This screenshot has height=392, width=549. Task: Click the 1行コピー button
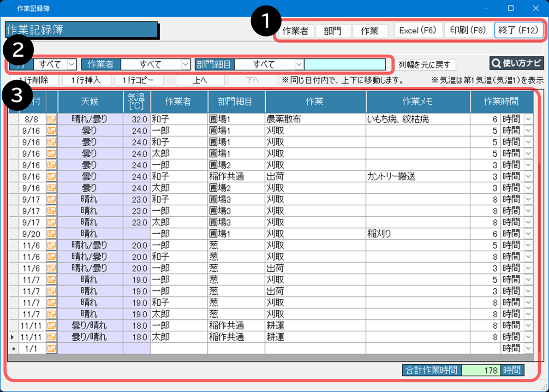click(x=139, y=80)
